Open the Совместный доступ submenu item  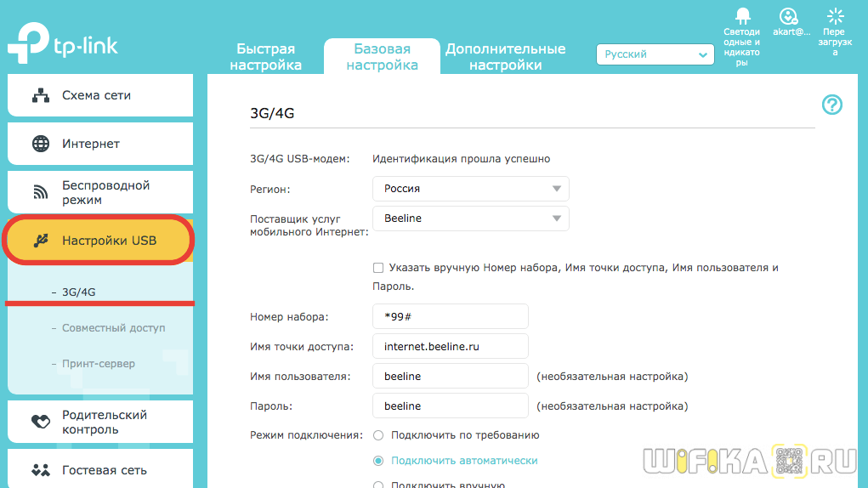point(113,328)
